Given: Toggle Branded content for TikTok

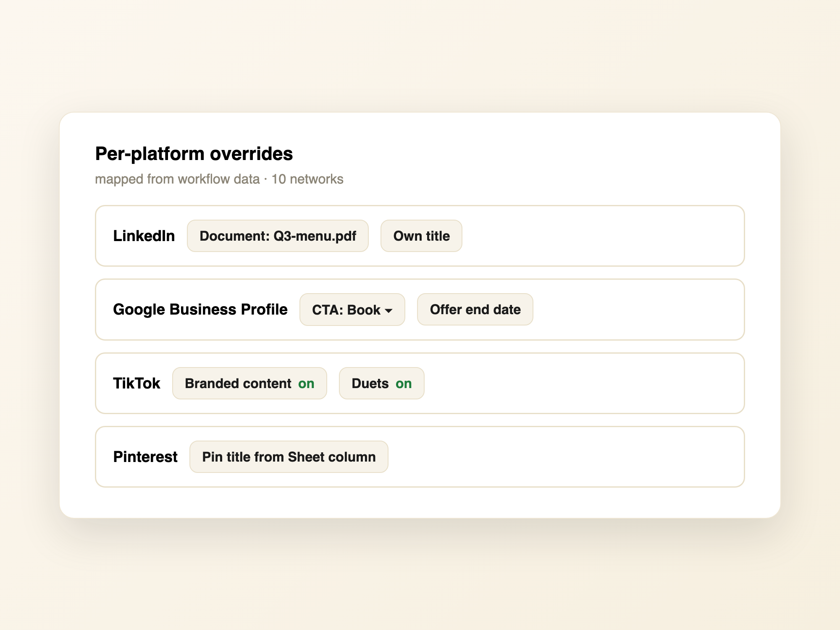Looking at the screenshot, I should coord(249,383).
